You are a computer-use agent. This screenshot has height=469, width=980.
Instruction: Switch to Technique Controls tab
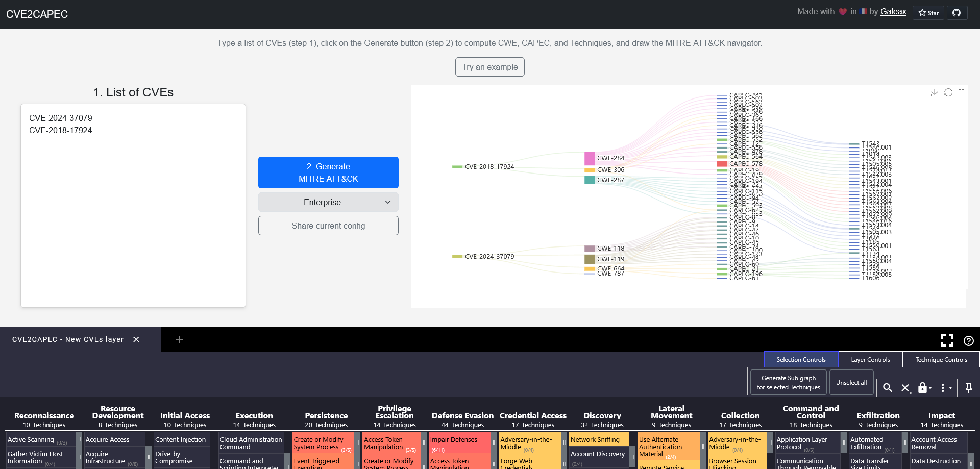coord(941,359)
